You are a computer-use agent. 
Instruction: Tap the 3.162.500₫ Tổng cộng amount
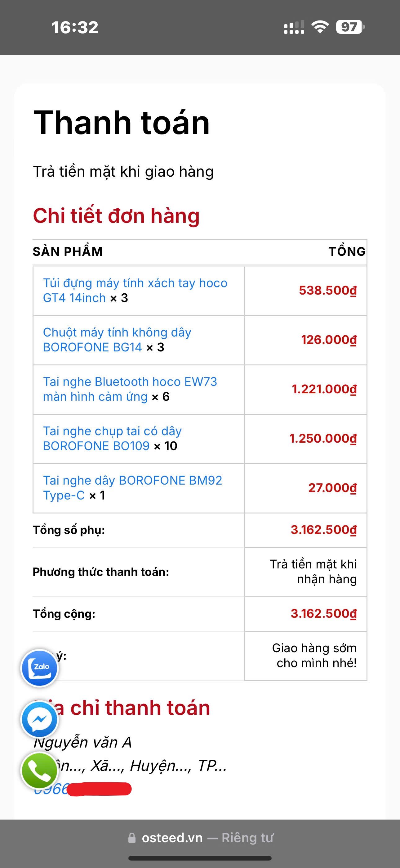pyautogui.click(x=324, y=614)
